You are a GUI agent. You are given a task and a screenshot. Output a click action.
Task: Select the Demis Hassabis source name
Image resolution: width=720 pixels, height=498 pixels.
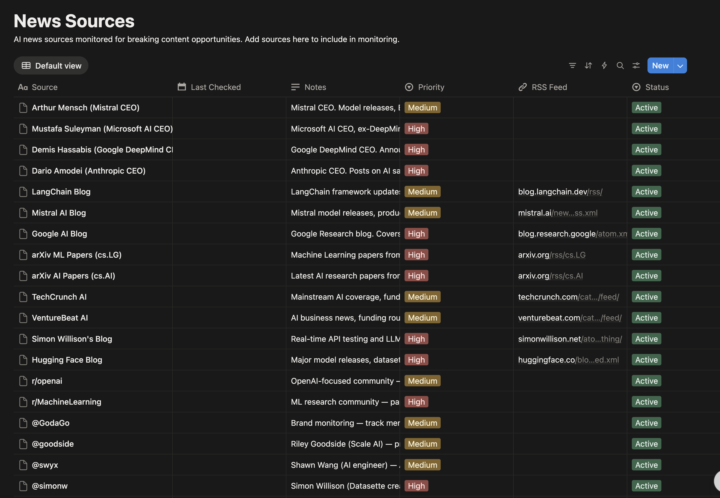click(102, 150)
